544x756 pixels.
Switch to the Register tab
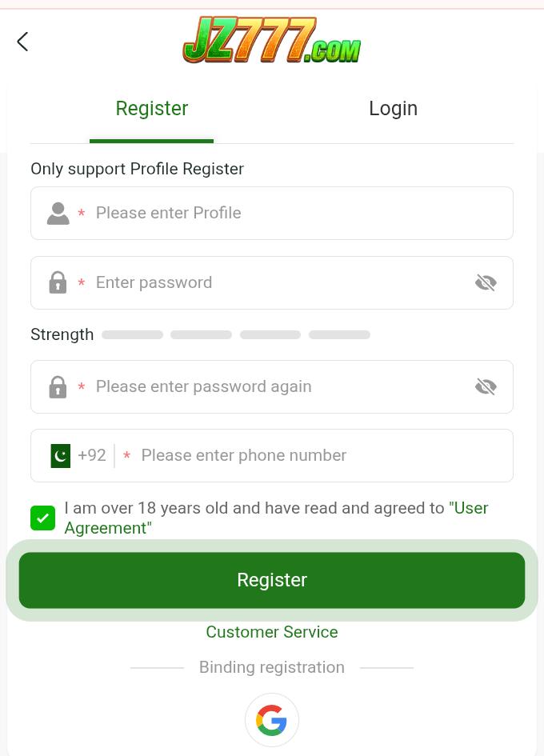[151, 109]
